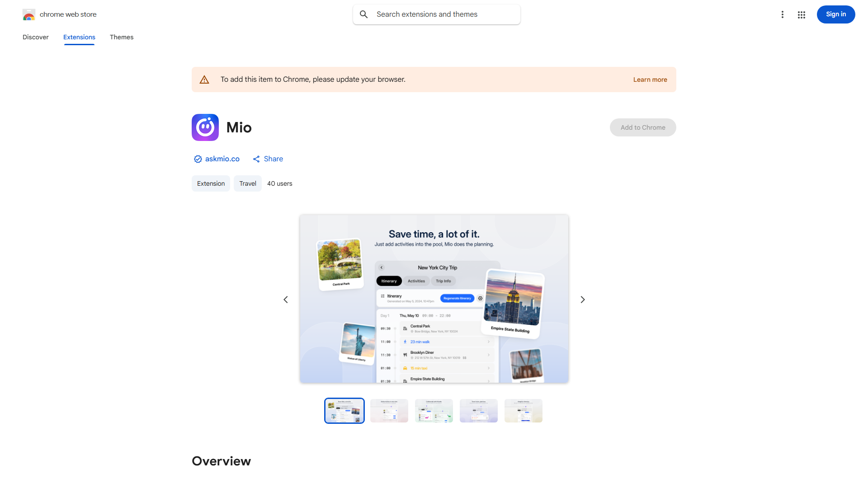Click the search magnifier icon
This screenshot has height=488, width=868.
point(364,14)
